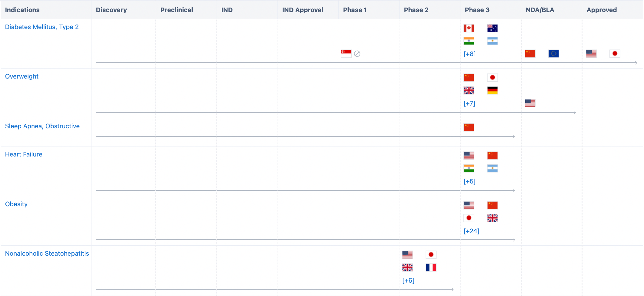Image resolution: width=644 pixels, height=296 pixels.
Task: Click Germany flag in Overweight row
Action: [492, 90]
